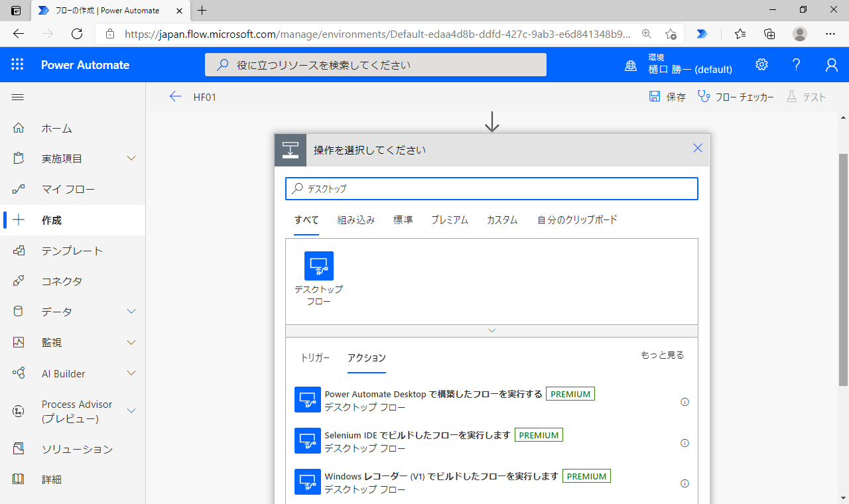Select the デスクトップ フロー connector icon

point(319,266)
